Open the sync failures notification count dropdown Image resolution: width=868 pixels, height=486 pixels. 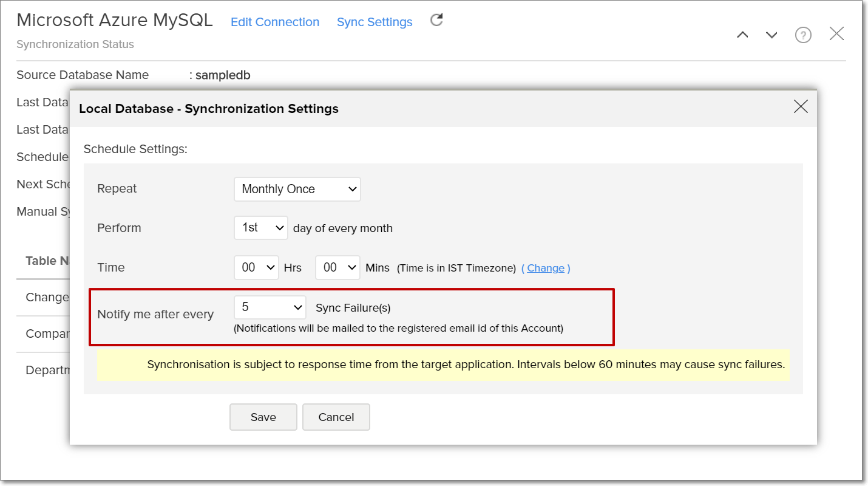point(270,307)
